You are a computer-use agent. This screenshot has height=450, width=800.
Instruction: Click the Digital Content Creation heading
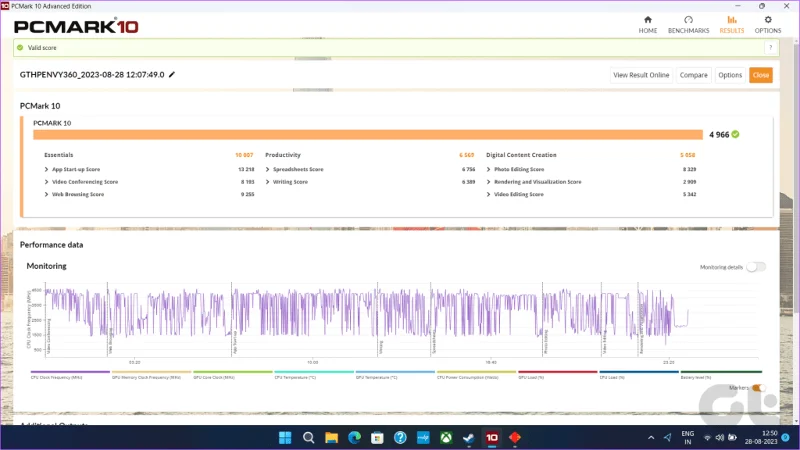pyautogui.click(x=521, y=155)
